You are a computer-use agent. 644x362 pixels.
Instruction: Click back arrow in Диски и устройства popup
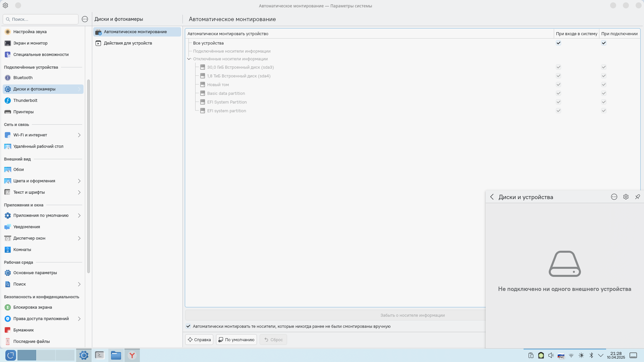[x=492, y=197]
